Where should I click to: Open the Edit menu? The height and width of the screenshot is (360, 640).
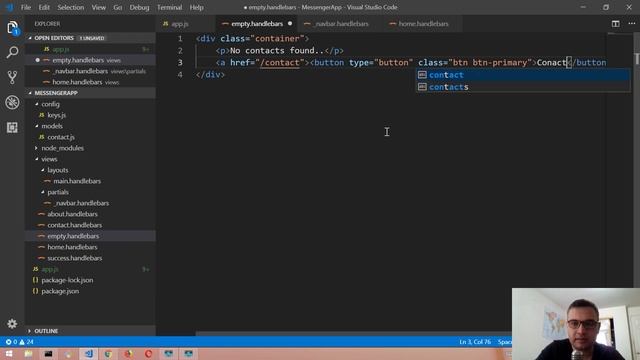(44, 7)
